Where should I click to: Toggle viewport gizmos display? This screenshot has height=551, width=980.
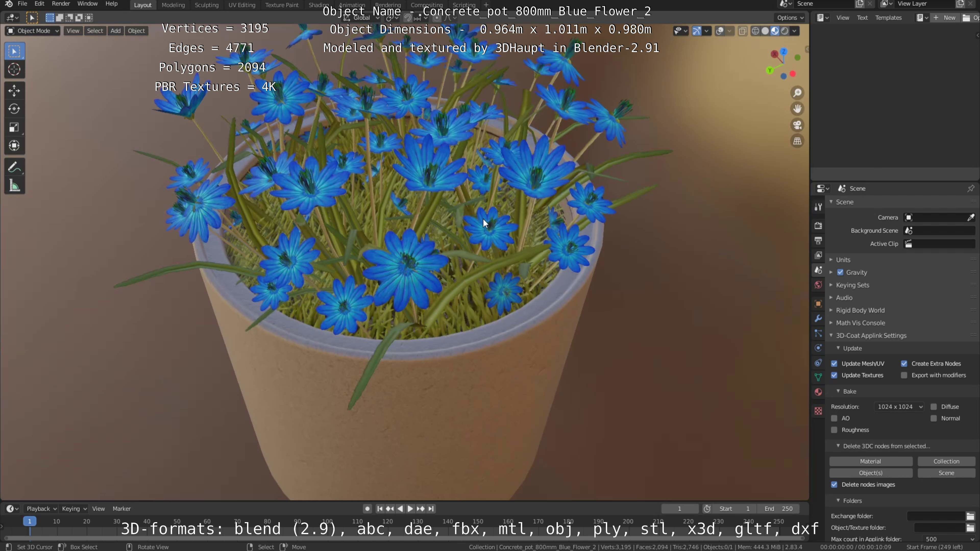pos(696,31)
